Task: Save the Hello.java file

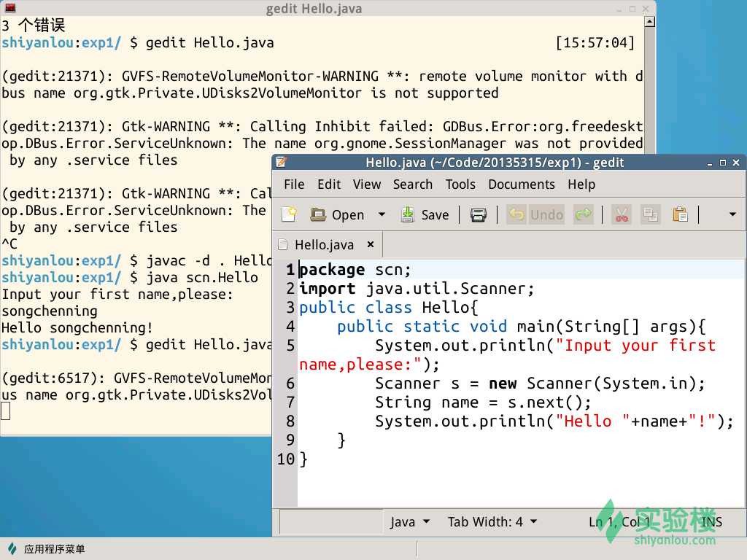Action: [x=425, y=215]
